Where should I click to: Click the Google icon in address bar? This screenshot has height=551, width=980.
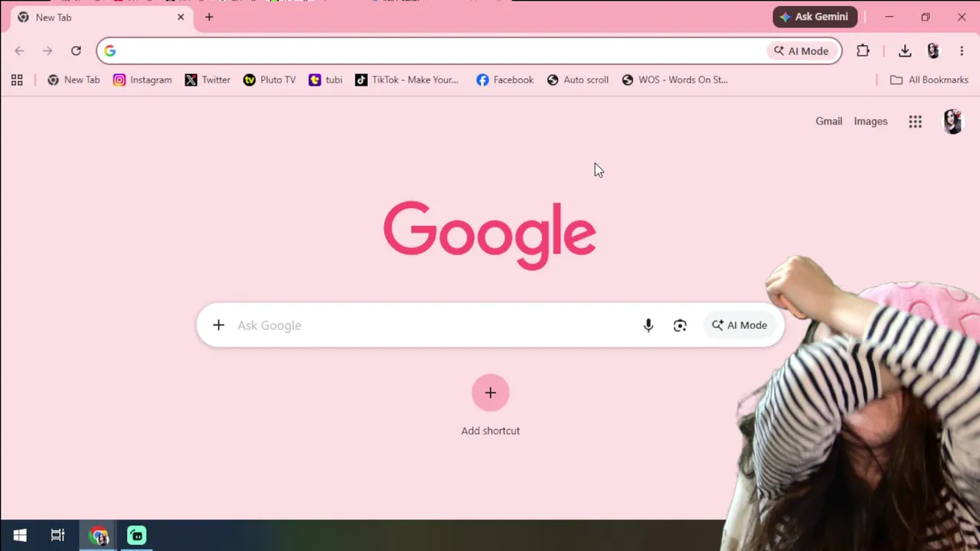[x=110, y=51]
